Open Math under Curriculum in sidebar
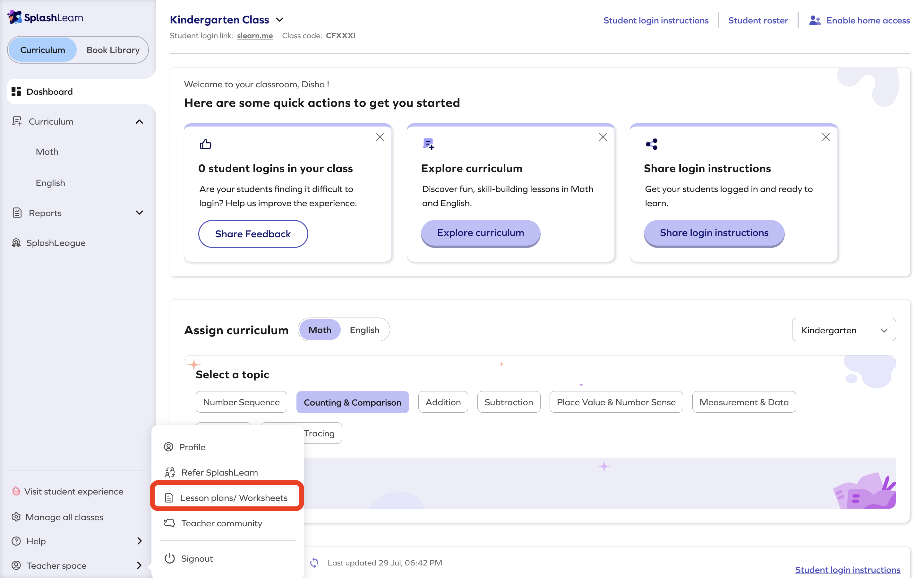 pos(47,152)
